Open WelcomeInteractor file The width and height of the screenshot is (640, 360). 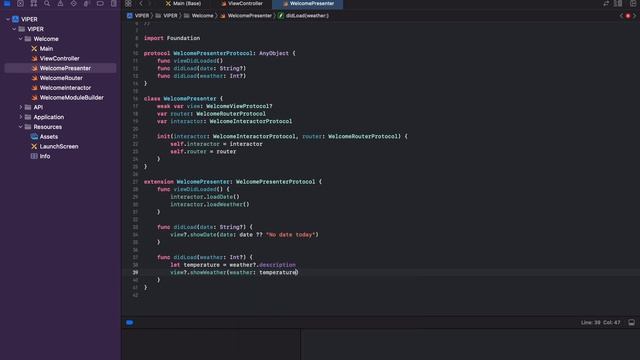(65, 88)
